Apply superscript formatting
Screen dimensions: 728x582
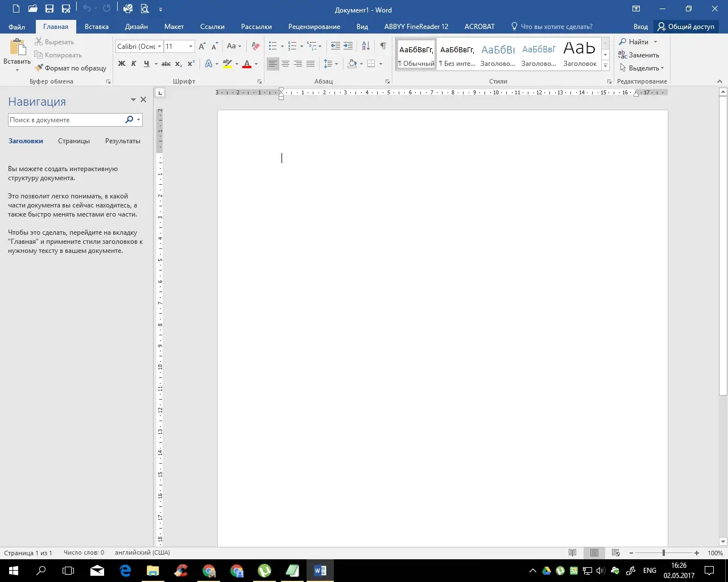coord(191,64)
